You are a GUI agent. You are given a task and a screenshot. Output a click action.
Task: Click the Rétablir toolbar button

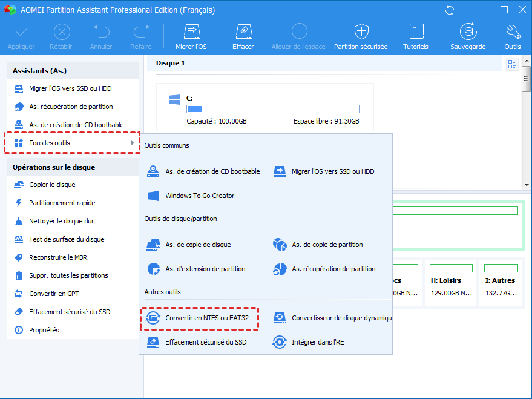pyautogui.click(x=61, y=37)
